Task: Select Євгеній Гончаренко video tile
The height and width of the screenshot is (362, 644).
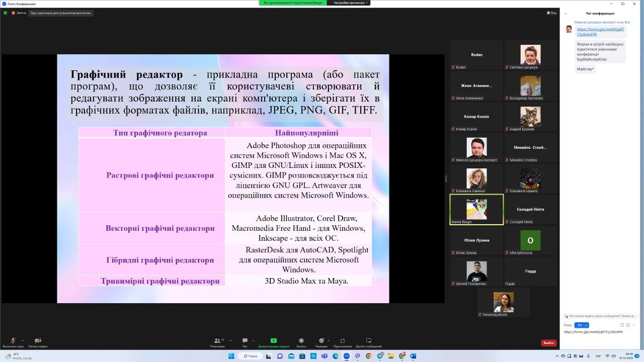Action: coord(476,271)
